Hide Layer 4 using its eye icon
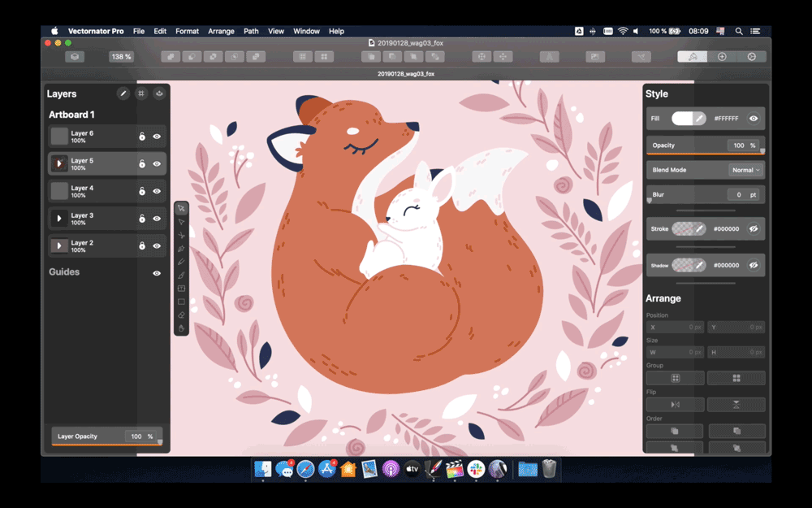 (x=157, y=191)
